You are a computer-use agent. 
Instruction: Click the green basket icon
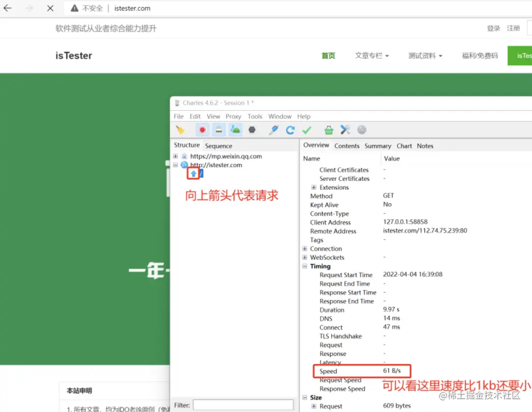coord(329,130)
